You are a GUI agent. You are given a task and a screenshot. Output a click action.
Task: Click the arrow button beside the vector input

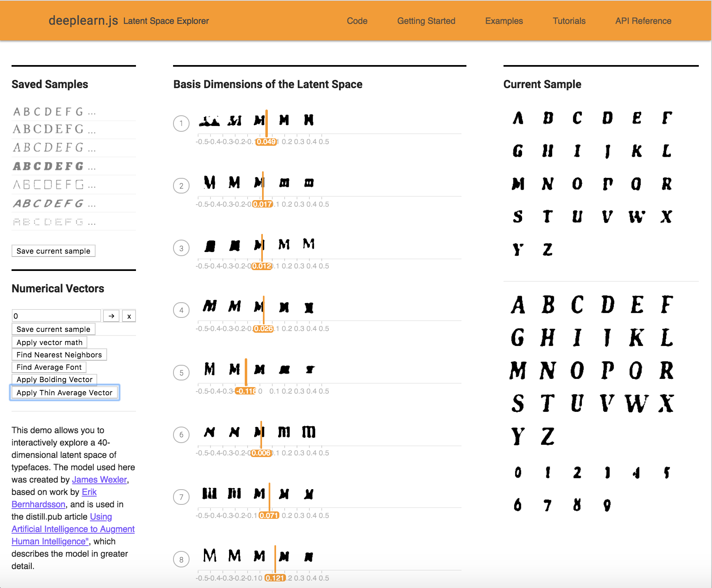tap(111, 316)
